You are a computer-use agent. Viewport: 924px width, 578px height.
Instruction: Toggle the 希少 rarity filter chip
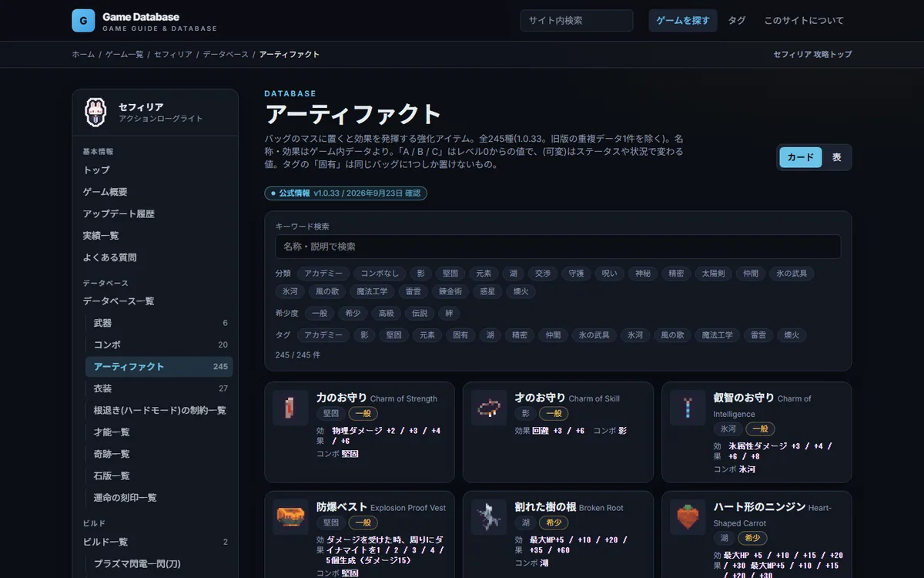tap(353, 314)
